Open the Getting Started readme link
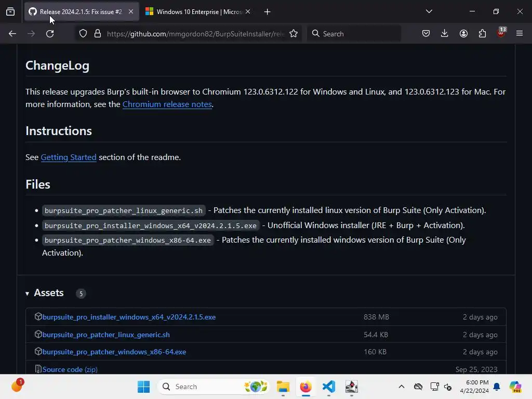The image size is (532, 399). 69,157
